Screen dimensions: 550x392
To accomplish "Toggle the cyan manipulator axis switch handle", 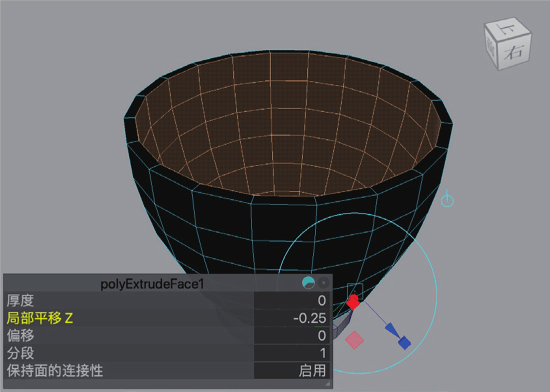I will (x=447, y=201).
